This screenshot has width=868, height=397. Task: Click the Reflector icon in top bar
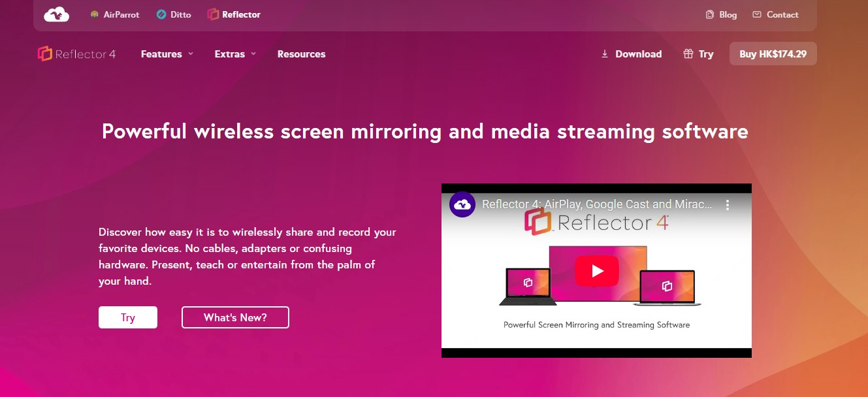click(x=213, y=14)
